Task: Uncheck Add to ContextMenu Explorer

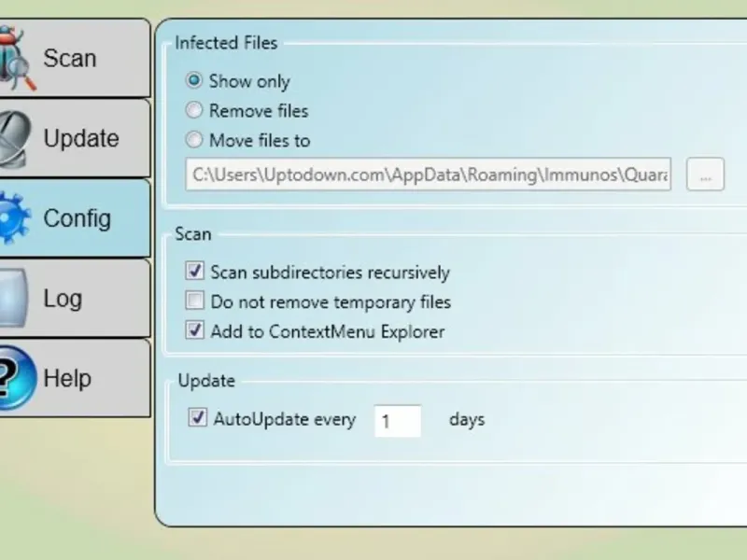Action: 195,330
